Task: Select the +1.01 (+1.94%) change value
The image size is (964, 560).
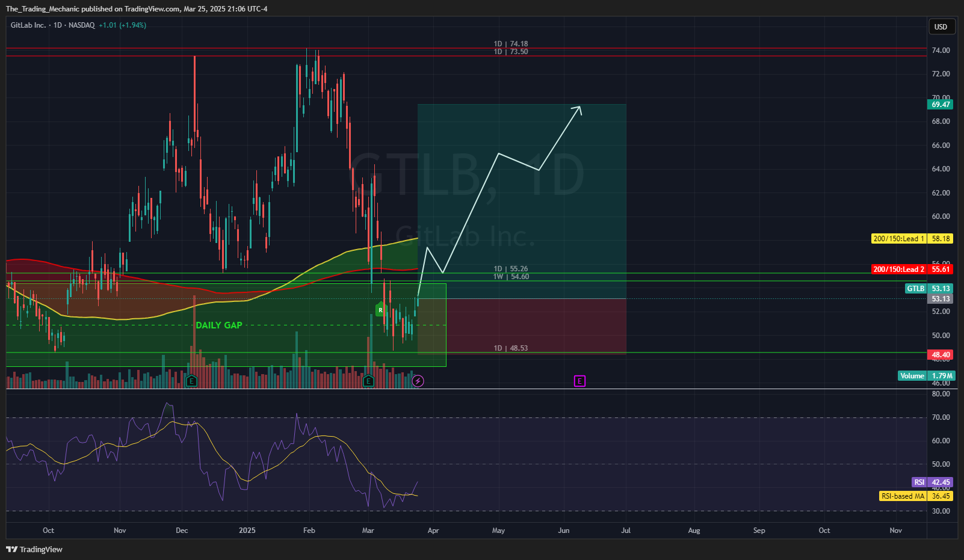Action: tap(123, 25)
